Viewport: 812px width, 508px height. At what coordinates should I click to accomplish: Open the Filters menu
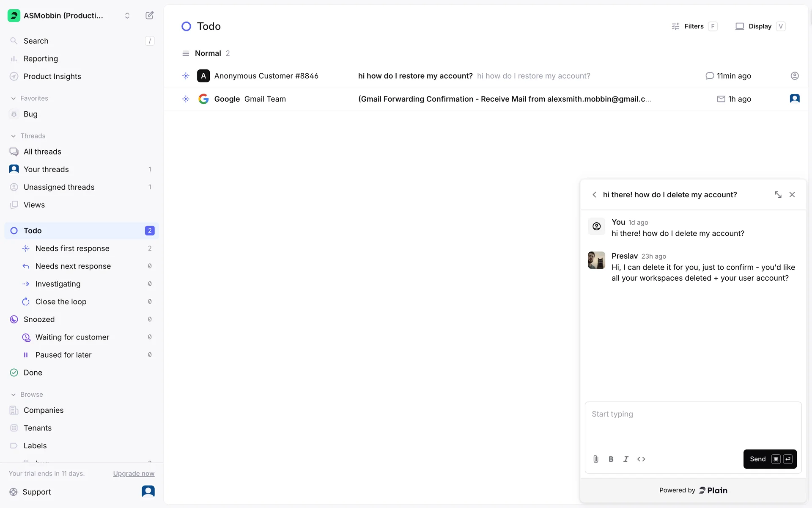coord(694,26)
